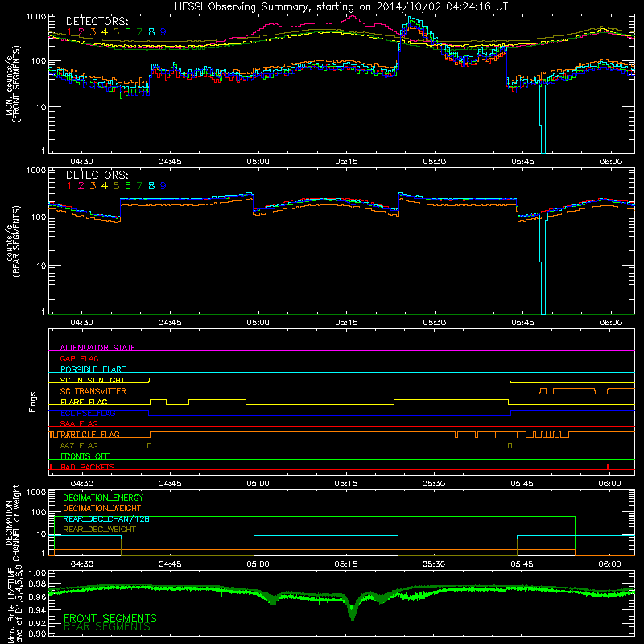644x644 pixels.
Task: Select detector 9 label in front segments legend
Action: coord(163,31)
